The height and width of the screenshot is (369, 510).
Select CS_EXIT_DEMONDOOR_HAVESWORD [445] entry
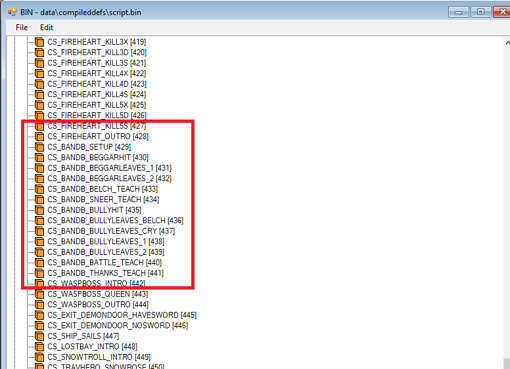pyautogui.click(x=122, y=315)
